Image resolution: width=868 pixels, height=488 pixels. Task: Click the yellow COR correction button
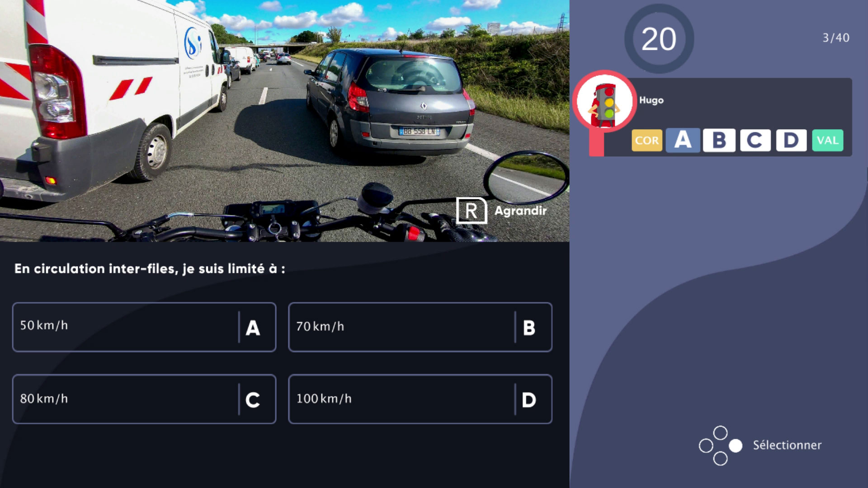point(647,140)
